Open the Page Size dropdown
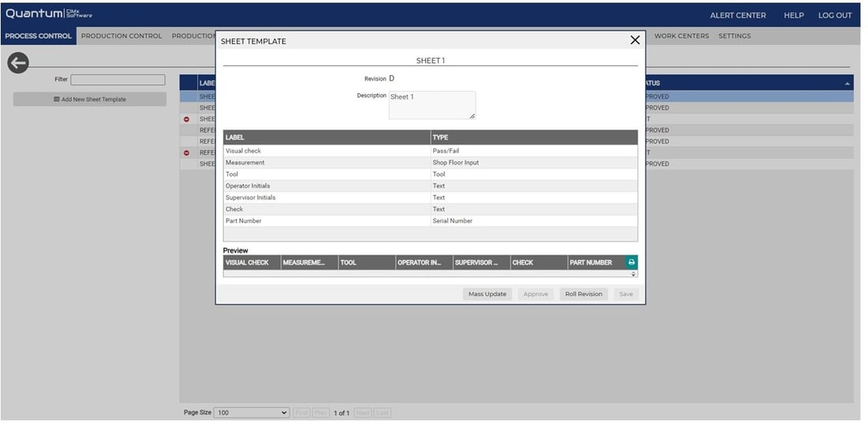Image resolution: width=868 pixels, height=423 pixels. pos(253,413)
